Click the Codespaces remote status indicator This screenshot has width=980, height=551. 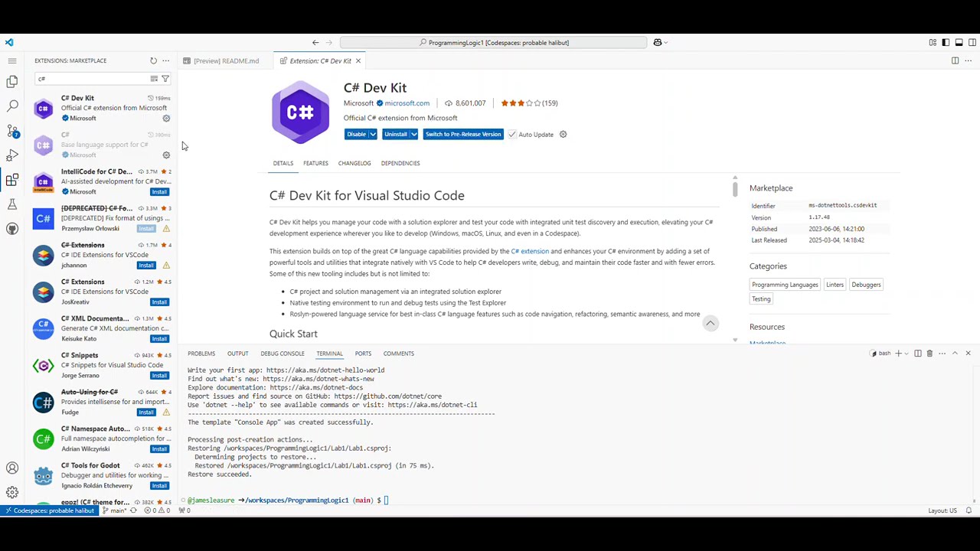(49, 510)
